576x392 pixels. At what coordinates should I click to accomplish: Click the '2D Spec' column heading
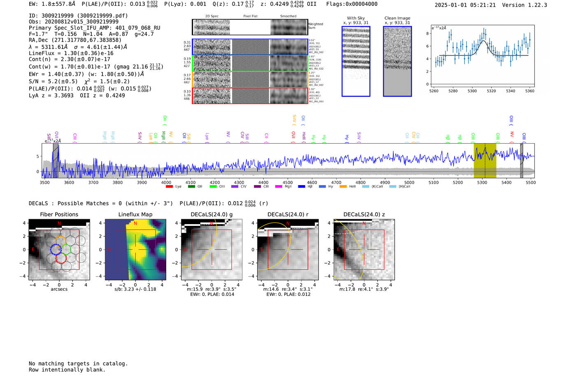click(212, 16)
